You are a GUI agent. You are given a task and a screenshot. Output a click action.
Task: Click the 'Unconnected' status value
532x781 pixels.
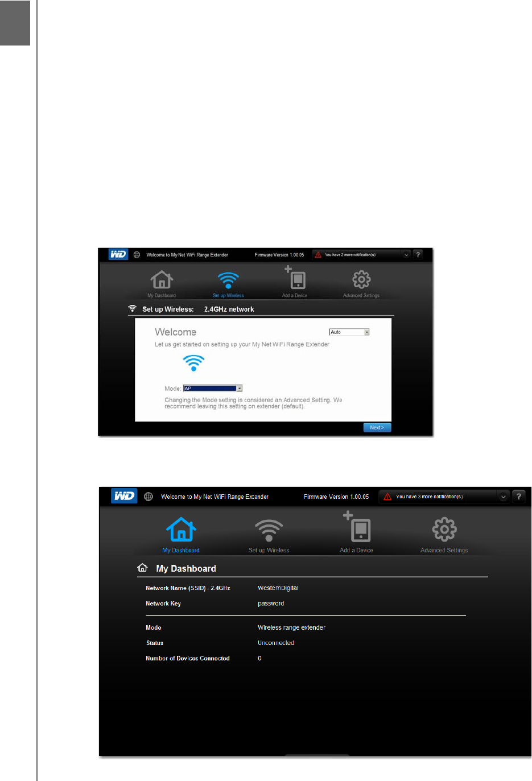pos(276,643)
